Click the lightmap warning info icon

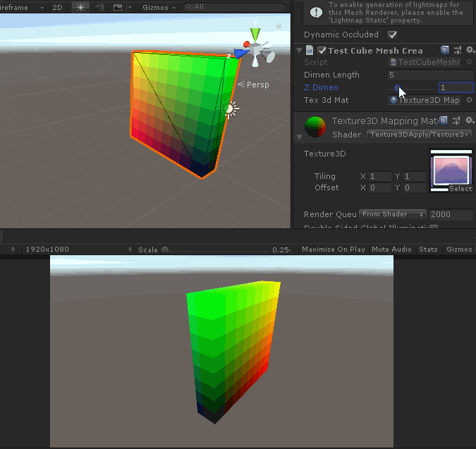point(316,13)
